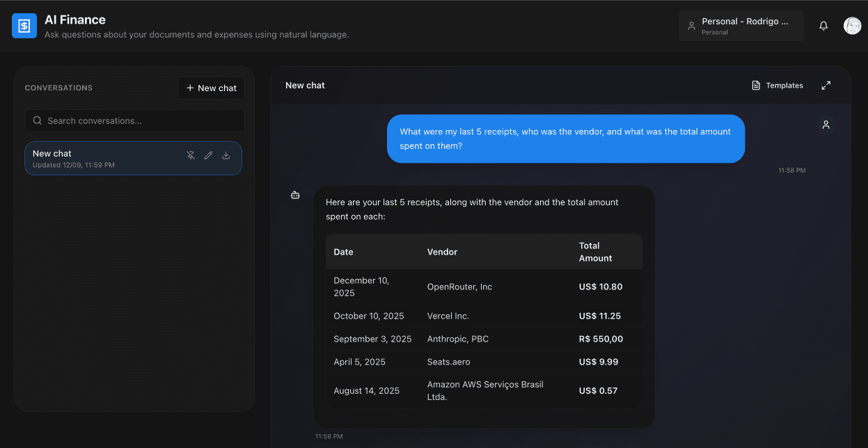
Task: Click the user icon next to your question
Action: tap(826, 125)
